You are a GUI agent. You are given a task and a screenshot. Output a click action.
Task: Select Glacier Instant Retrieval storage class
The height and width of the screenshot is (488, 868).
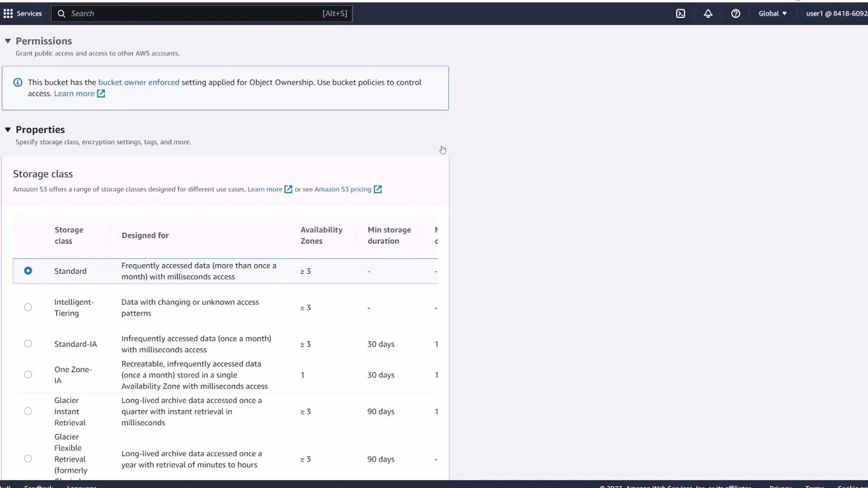28,411
